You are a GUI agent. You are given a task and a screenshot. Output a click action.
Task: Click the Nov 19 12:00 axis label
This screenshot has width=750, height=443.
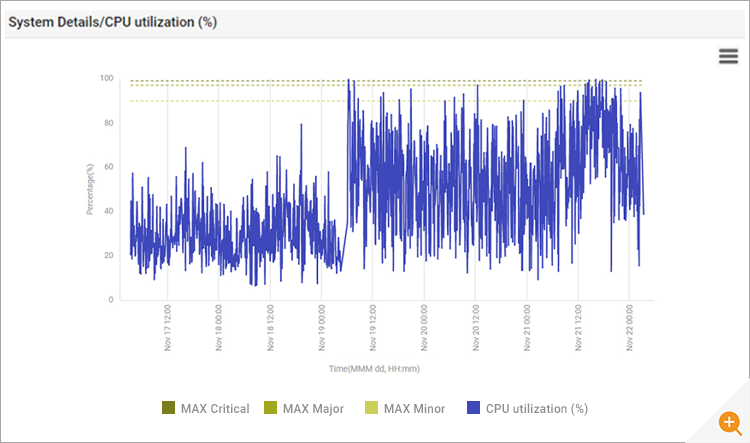(373, 328)
